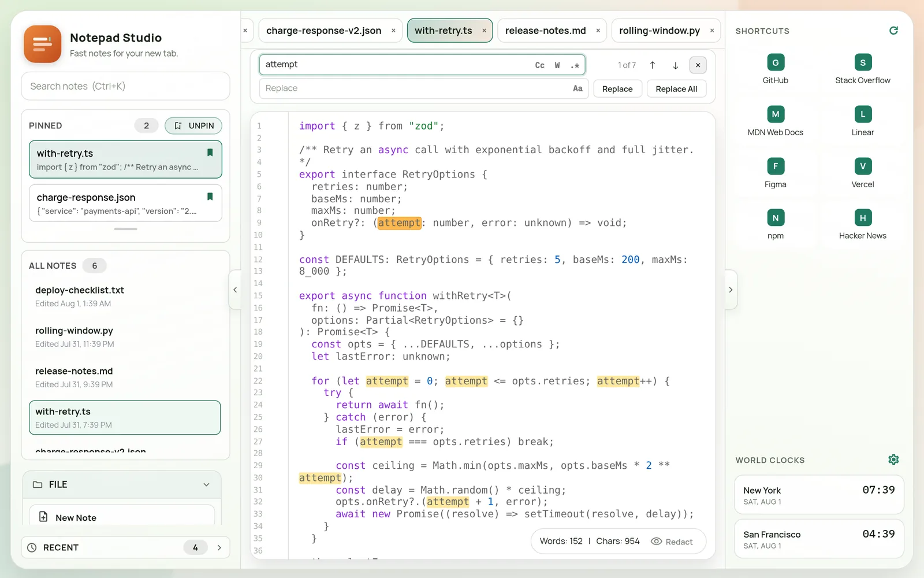Open pinned note with-retry.ts
Screen dimensions: 924x578
tap(125, 160)
